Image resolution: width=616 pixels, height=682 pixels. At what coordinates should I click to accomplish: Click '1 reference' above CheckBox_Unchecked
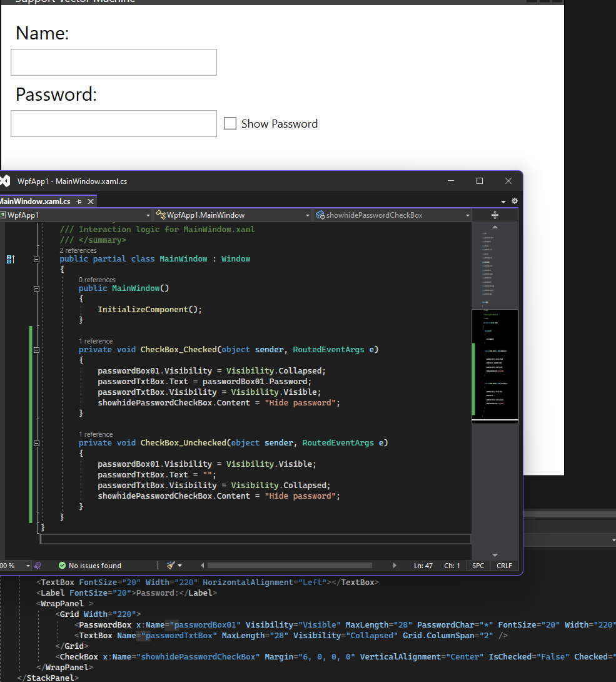96,434
